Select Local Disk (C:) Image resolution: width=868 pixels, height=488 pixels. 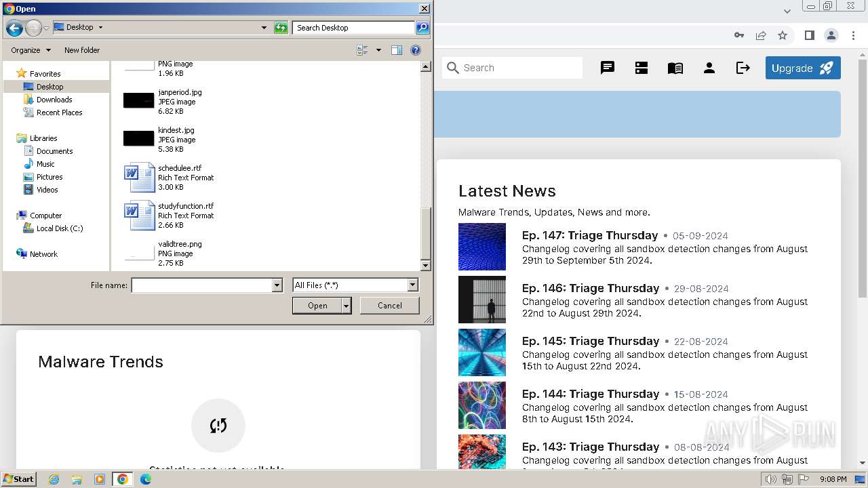coord(60,228)
